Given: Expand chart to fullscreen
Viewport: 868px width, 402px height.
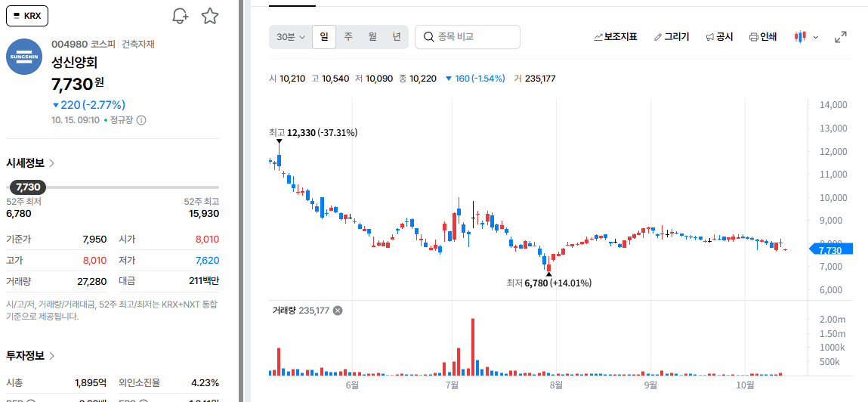Looking at the screenshot, I should (841, 37).
